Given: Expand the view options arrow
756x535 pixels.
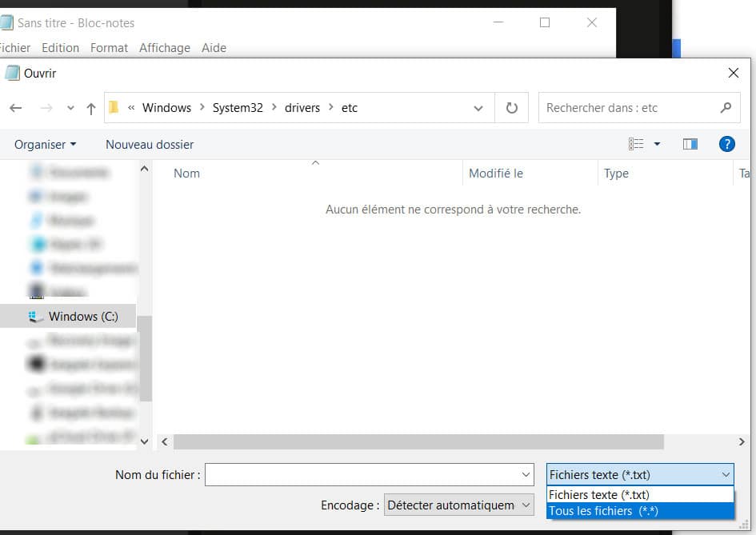Looking at the screenshot, I should pos(657,144).
